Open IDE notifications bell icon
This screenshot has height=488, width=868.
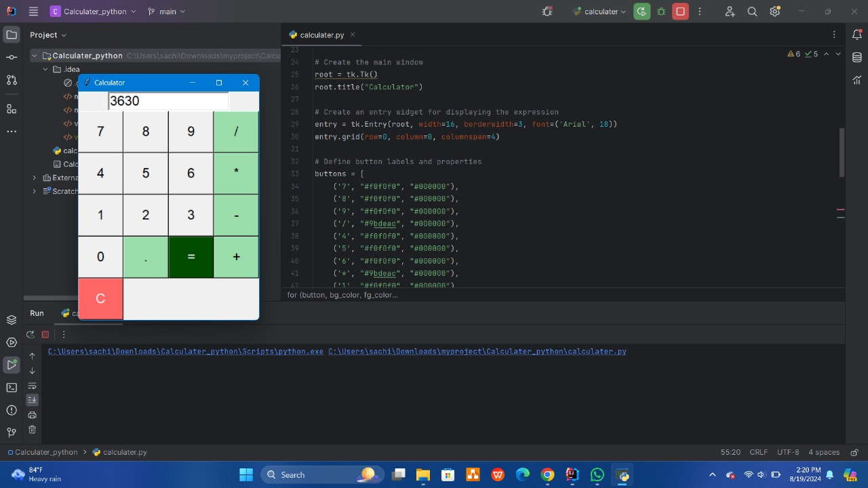click(856, 35)
